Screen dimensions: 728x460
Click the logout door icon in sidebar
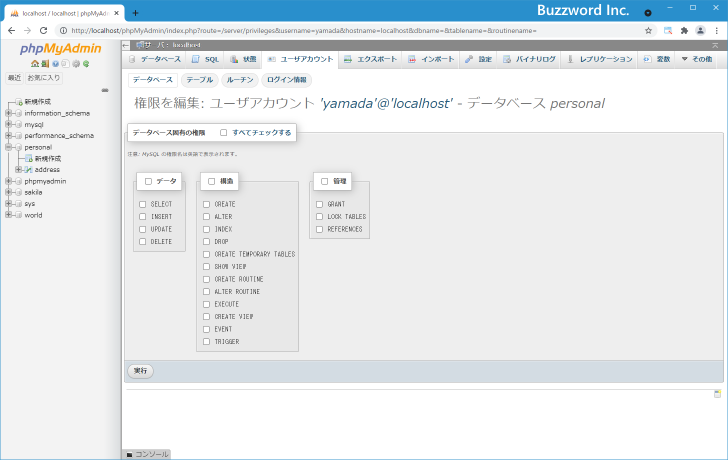point(45,64)
